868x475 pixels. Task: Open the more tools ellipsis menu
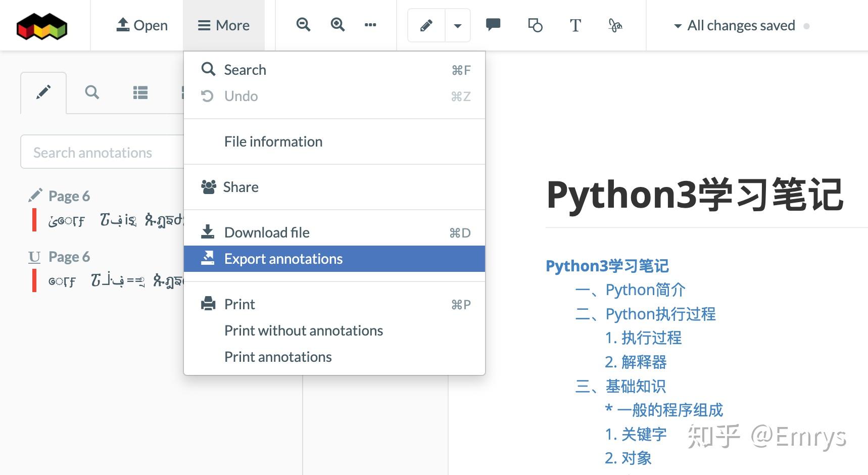coord(371,25)
